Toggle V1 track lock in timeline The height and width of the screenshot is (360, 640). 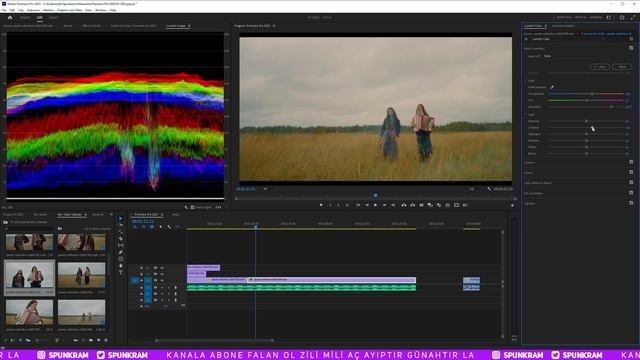[x=142, y=280]
